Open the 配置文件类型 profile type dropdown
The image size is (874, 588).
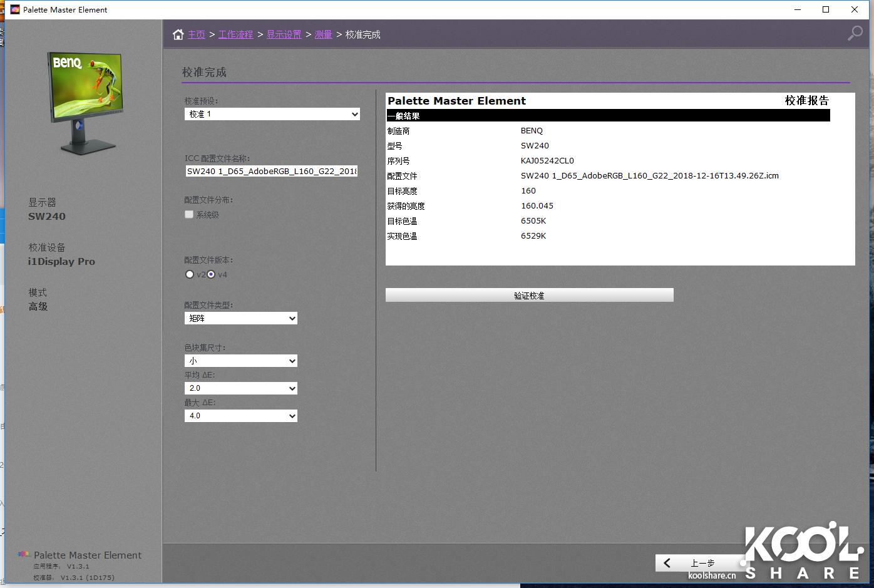pos(240,318)
